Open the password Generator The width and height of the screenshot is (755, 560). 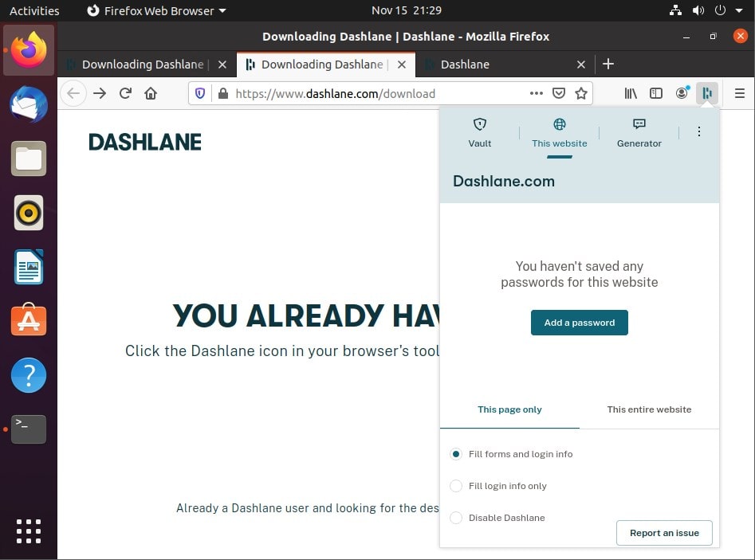coord(639,133)
